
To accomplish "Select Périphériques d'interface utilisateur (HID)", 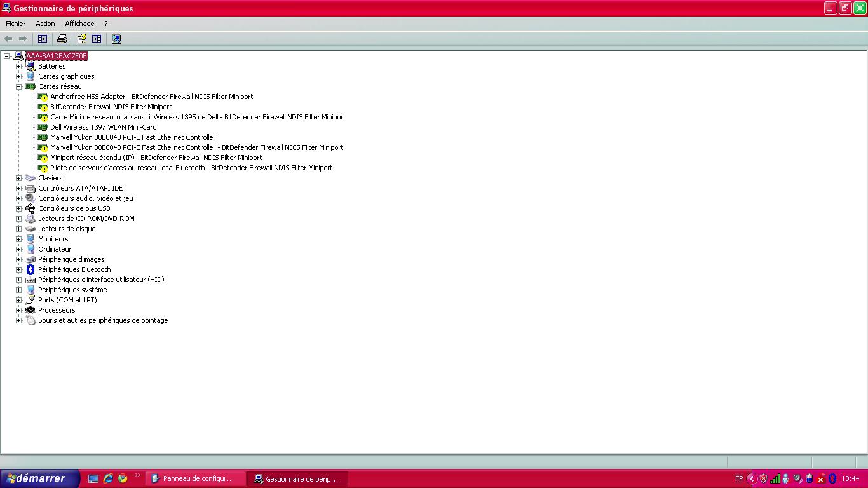I will (101, 280).
